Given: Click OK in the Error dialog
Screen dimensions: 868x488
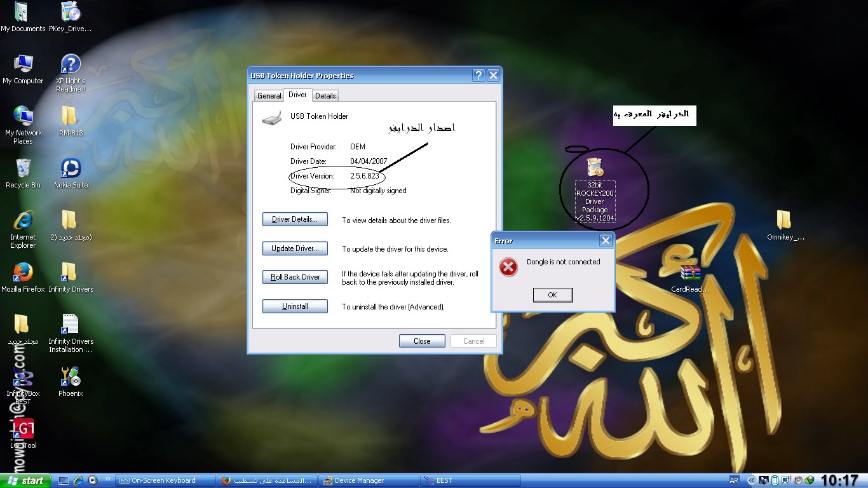Looking at the screenshot, I should coord(552,295).
